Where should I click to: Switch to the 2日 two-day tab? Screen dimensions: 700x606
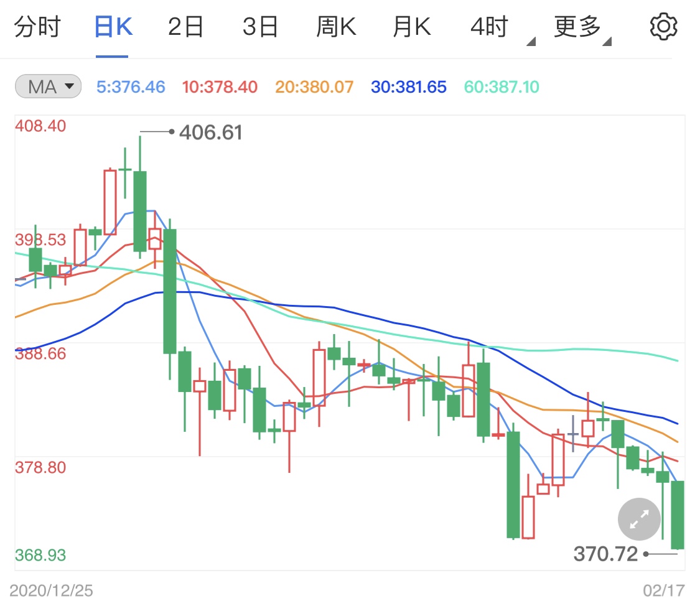tap(185, 26)
